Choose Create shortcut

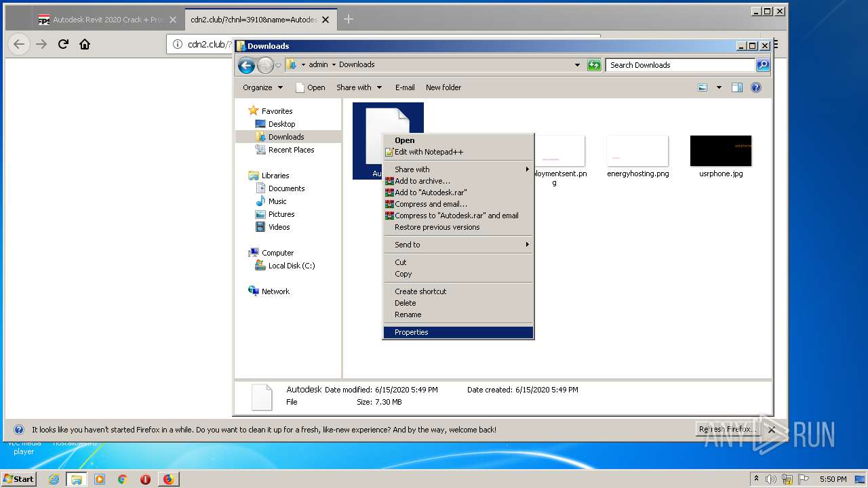pos(458,291)
